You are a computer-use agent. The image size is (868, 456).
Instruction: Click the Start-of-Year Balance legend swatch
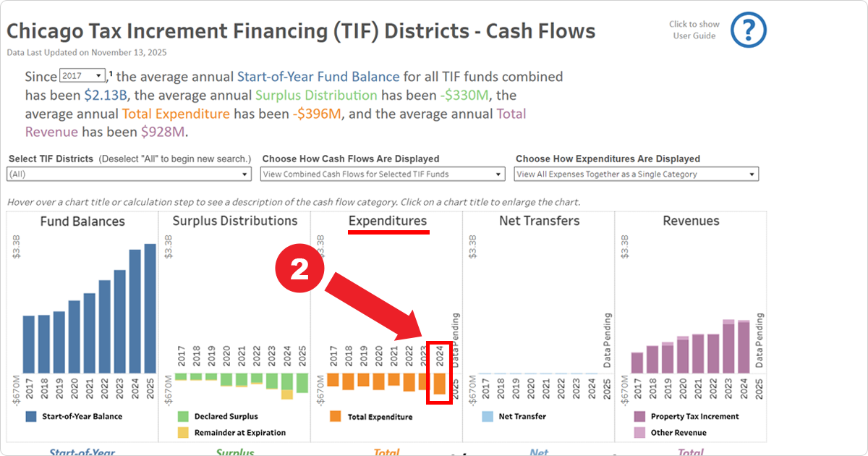tap(30, 418)
